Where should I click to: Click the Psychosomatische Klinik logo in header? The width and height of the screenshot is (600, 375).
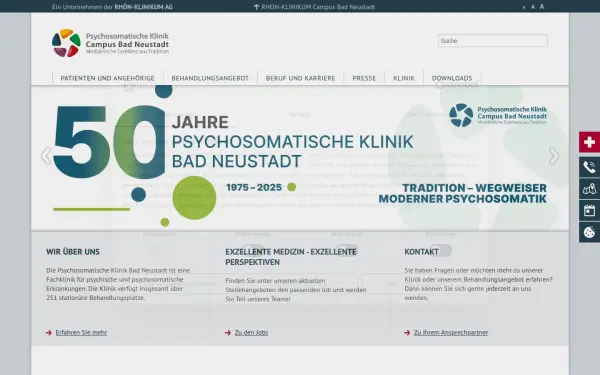pos(110,43)
